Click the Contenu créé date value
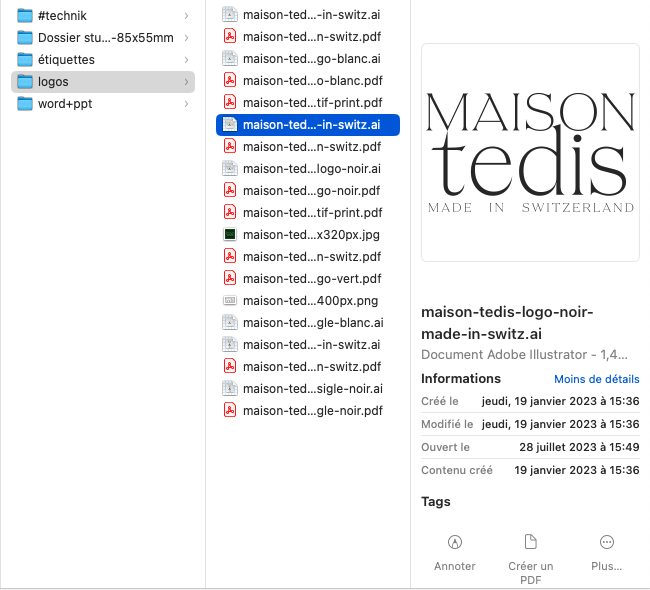The height and width of the screenshot is (590, 650). tap(577, 470)
